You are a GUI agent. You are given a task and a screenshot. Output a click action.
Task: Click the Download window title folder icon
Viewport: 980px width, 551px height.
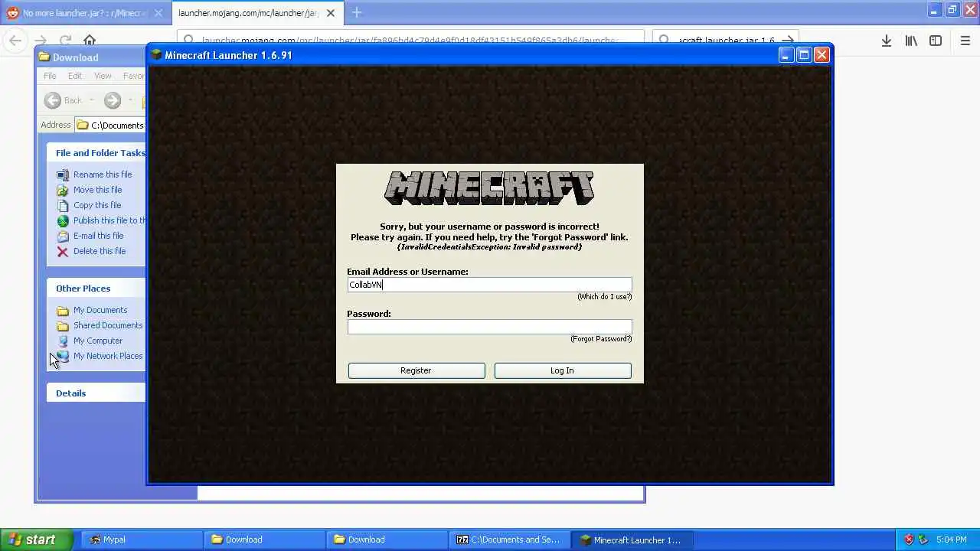click(x=44, y=57)
